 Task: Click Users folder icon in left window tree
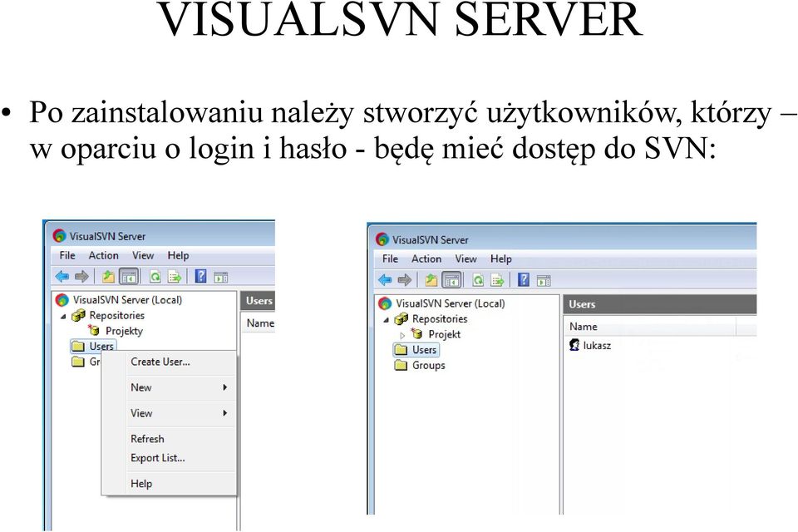click(78, 346)
